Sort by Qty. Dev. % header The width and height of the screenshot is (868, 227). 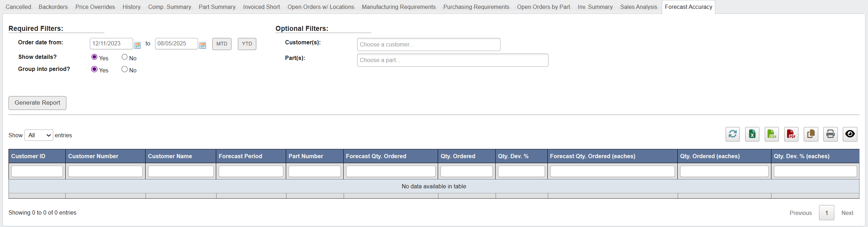[x=522, y=156]
